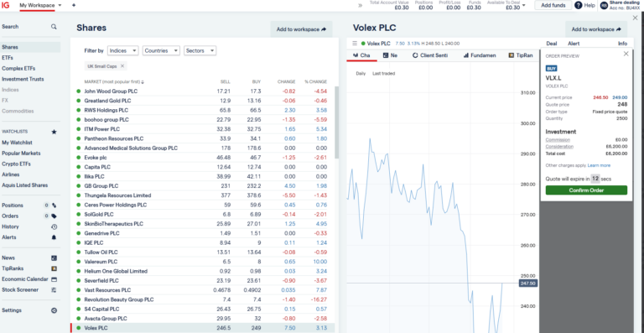Click the Help question mark icon

coord(579,5)
